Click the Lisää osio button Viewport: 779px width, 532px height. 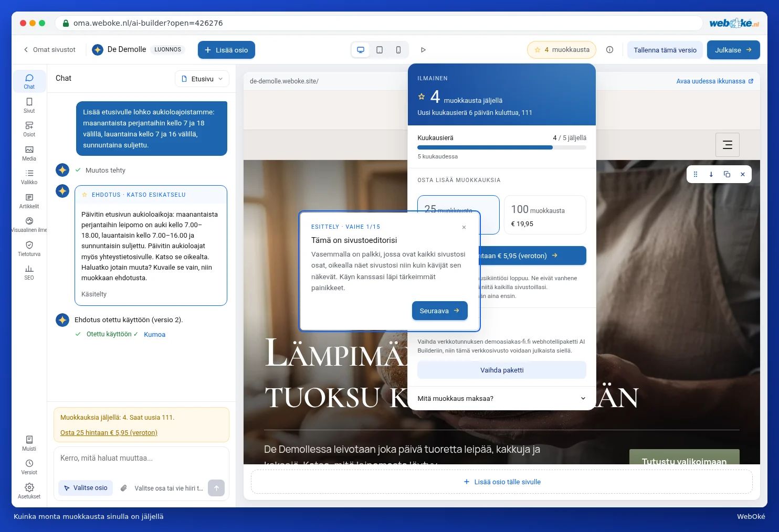point(226,50)
